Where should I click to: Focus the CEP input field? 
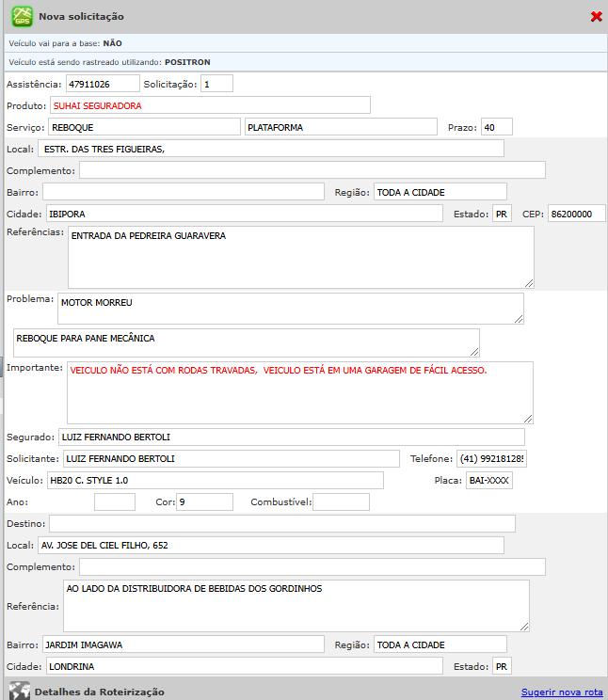click(576, 214)
